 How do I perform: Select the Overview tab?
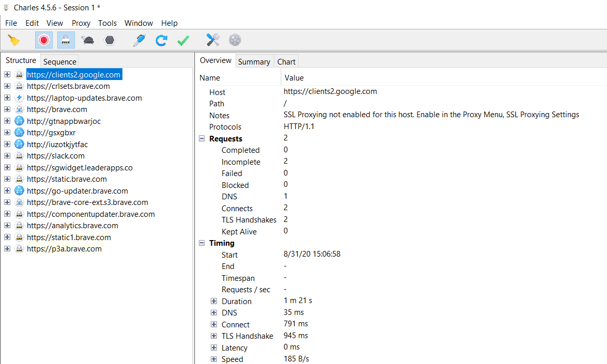[215, 60]
